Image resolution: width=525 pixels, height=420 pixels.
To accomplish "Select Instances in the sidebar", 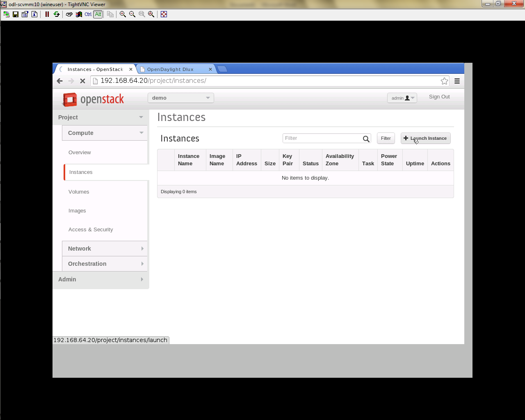I will click(x=106, y=172).
